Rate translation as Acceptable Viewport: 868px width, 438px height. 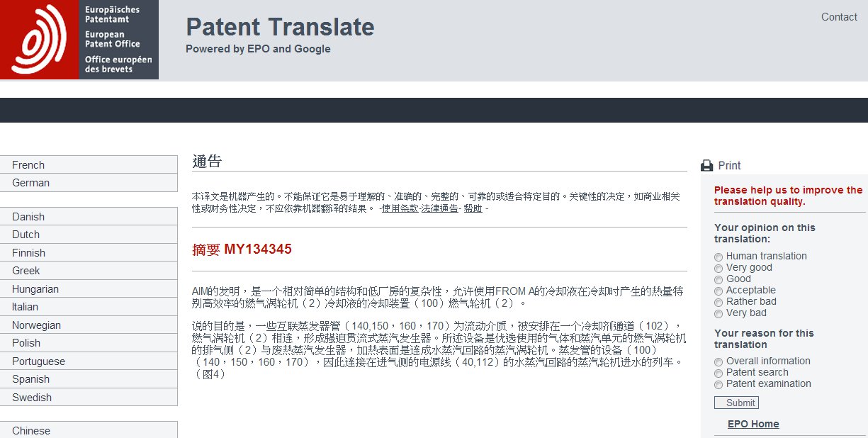click(718, 291)
